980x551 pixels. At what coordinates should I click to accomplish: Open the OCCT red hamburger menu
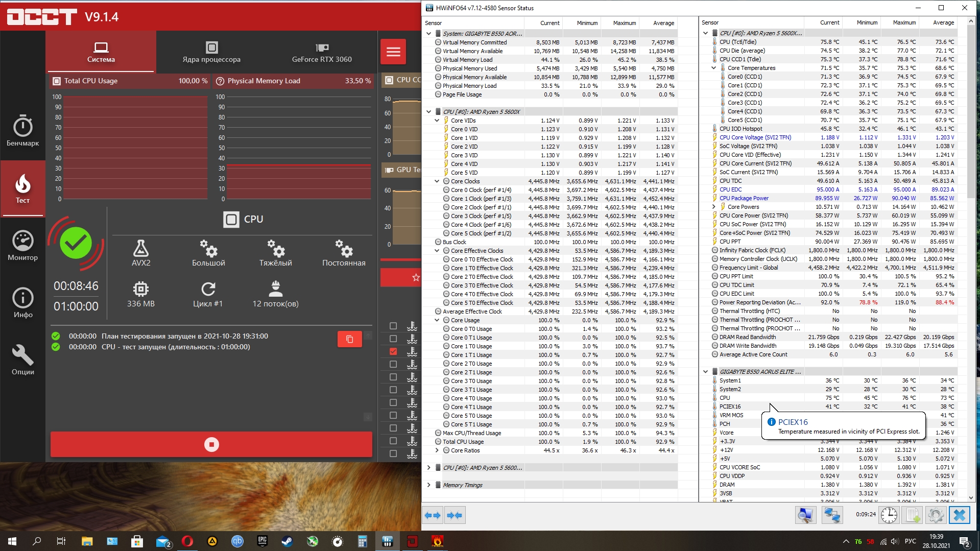(393, 52)
